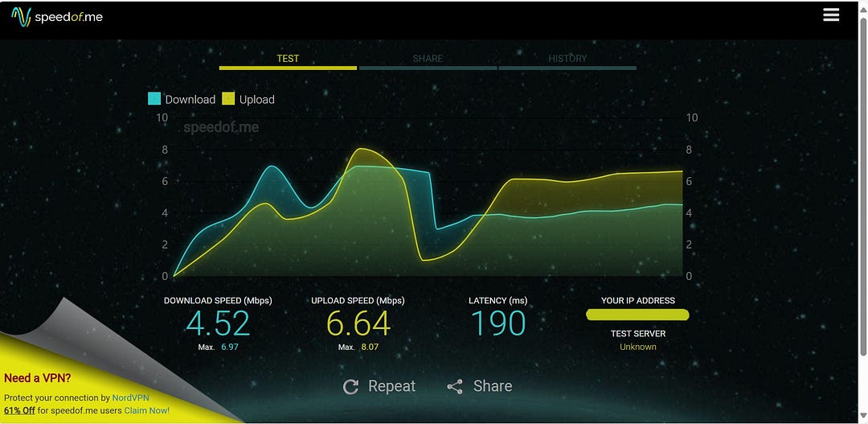
Task: Click the Repeat circular arrow icon
Action: [351, 386]
